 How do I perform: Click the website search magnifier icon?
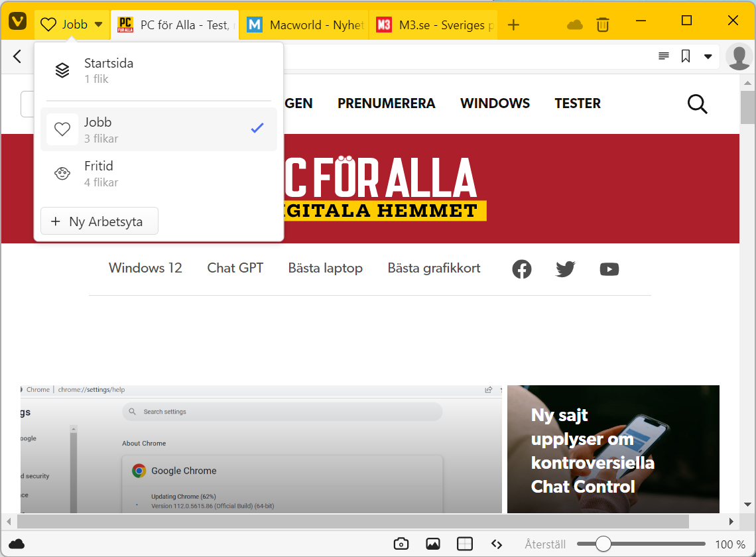coord(697,104)
